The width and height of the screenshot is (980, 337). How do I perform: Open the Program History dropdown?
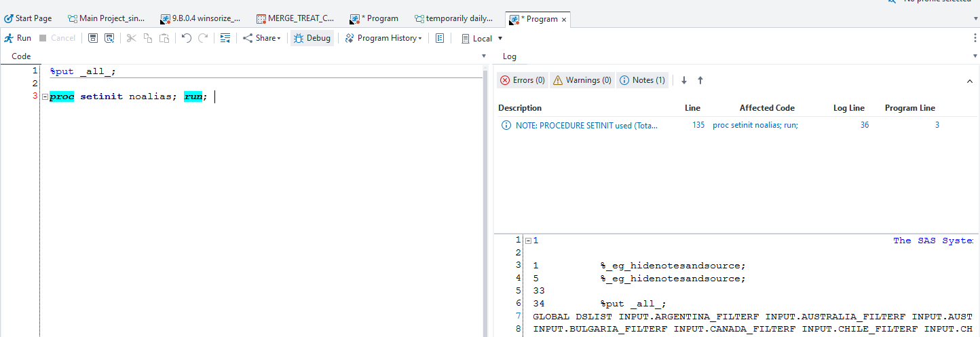pos(383,38)
